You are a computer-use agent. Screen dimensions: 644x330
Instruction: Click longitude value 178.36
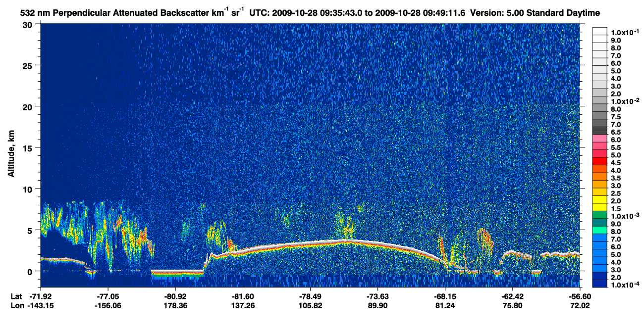coord(175,306)
